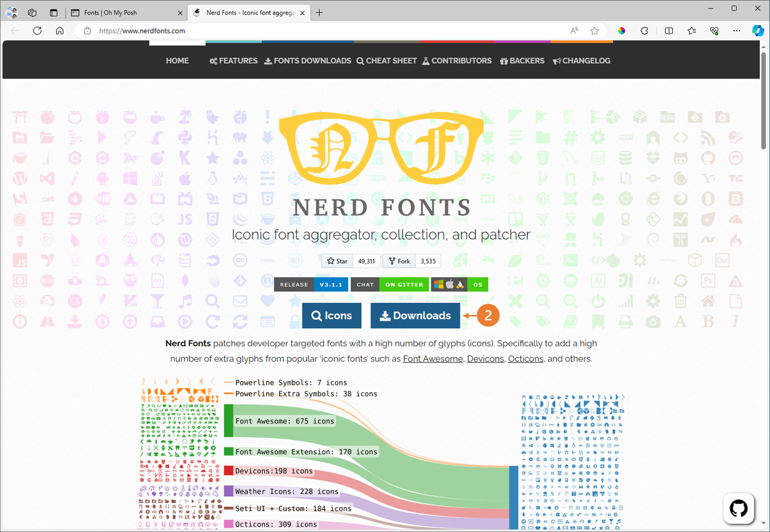This screenshot has height=532, width=770.
Task: Open the GitHub corner icon
Action: (739, 508)
